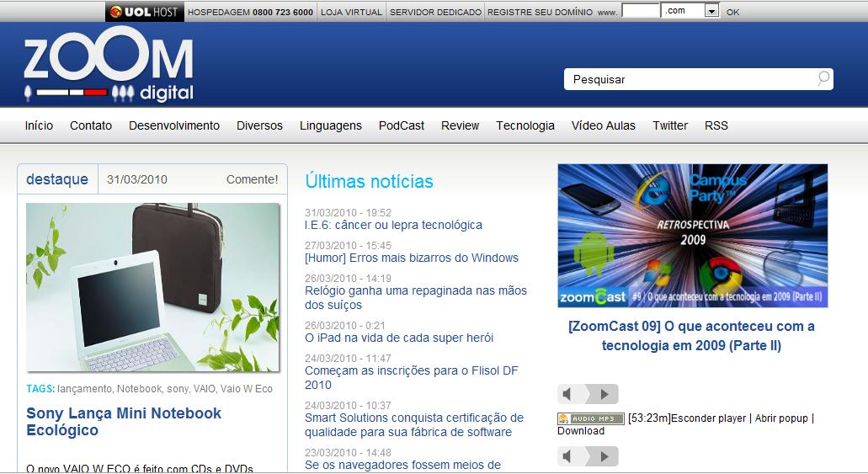Open the Linguagens menu item

click(331, 125)
